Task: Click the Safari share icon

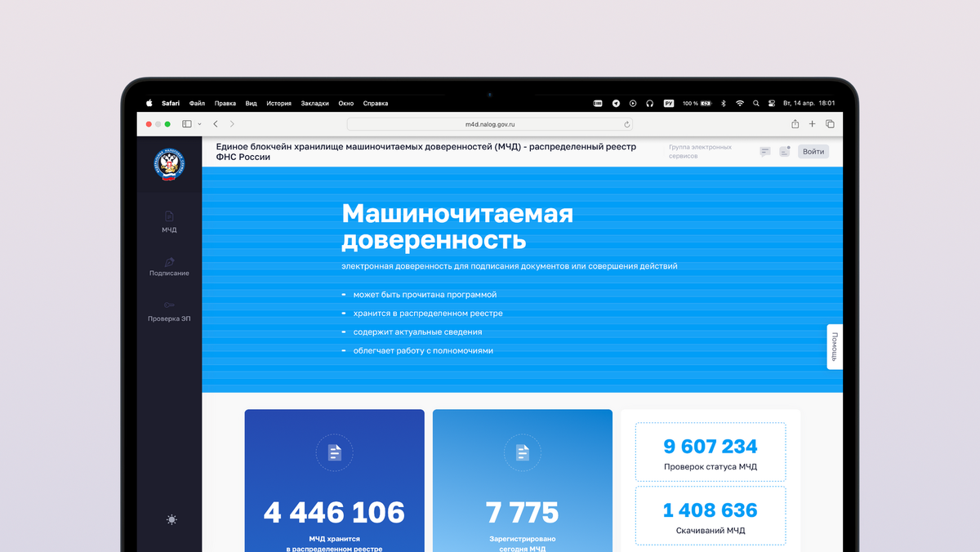Action: pyautogui.click(x=795, y=124)
